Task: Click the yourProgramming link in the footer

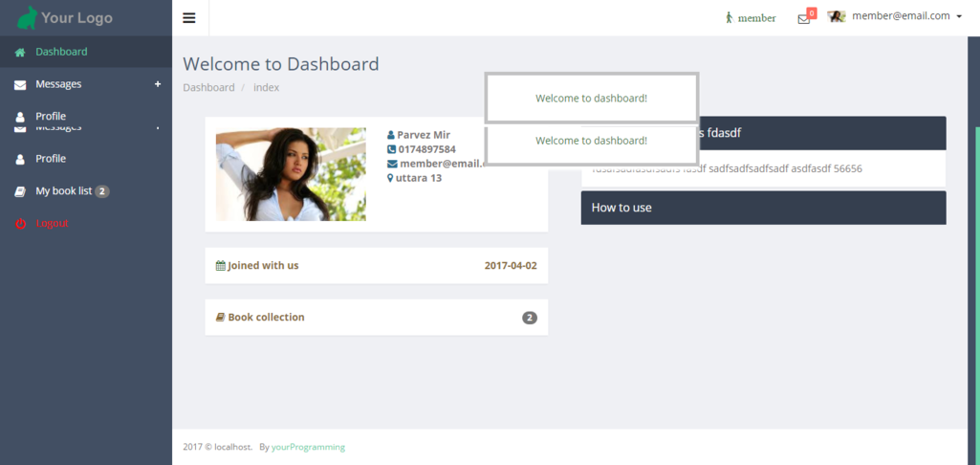Action: point(308,447)
